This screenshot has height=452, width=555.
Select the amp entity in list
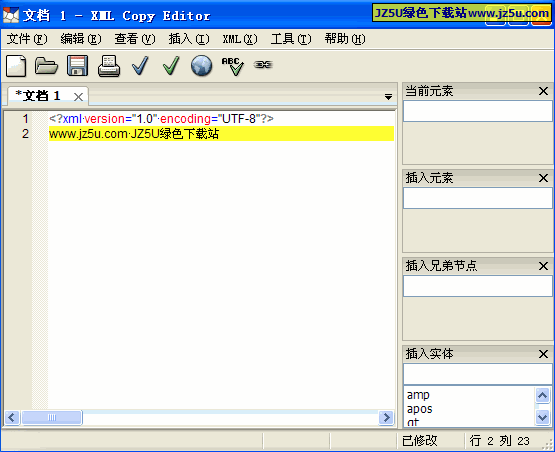coord(418,395)
